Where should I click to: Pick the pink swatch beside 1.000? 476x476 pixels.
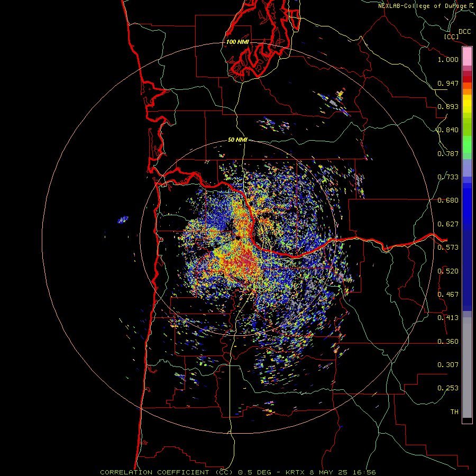(x=467, y=57)
